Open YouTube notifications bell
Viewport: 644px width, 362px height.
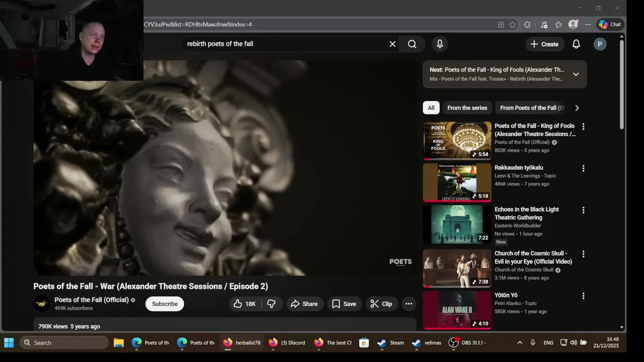click(x=576, y=44)
